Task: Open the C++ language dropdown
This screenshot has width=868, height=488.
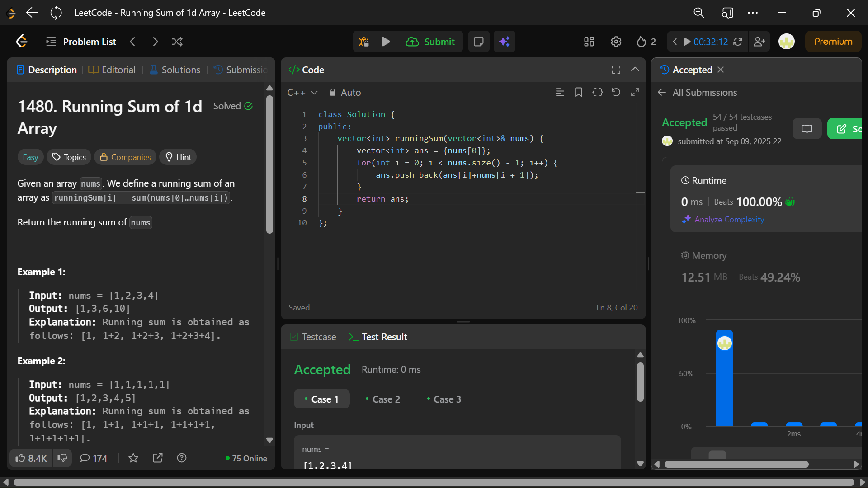Action: click(x=302, y=92)
